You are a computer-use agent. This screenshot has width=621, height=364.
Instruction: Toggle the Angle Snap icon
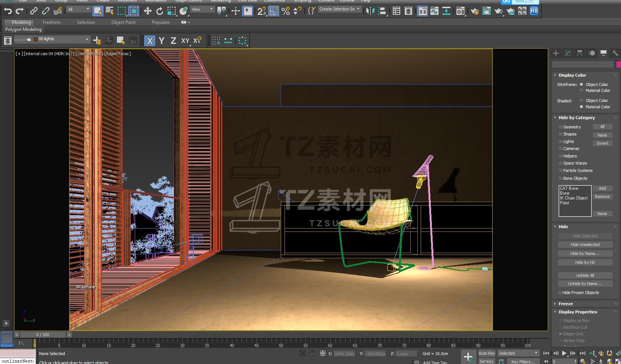(x=274, y=11)
